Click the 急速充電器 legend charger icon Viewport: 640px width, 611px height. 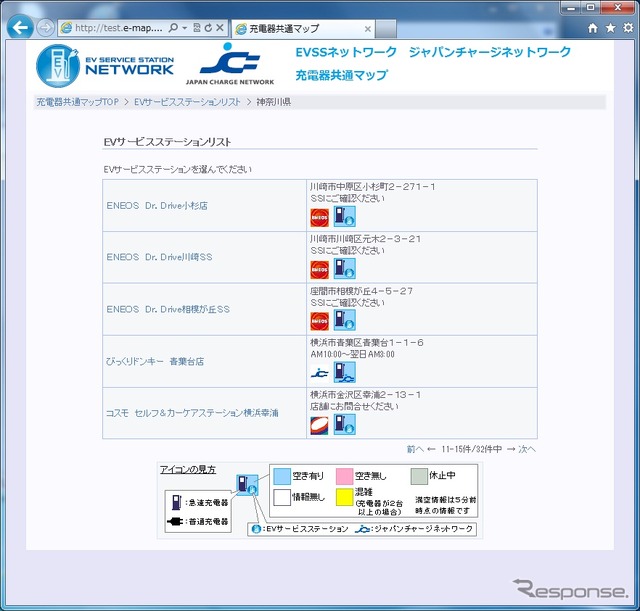coord(176,502)
